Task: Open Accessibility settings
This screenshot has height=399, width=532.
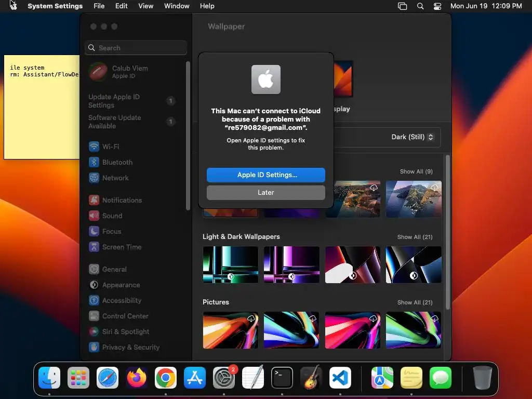Action: click(x=136, y=301)
